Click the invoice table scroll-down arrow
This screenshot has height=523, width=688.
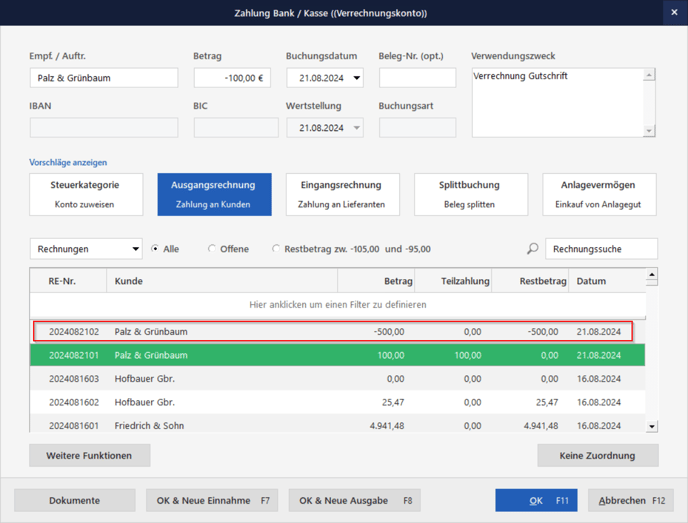[652, 426]
